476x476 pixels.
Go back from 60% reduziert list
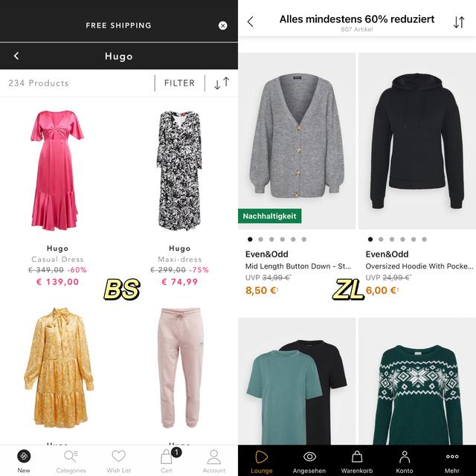coord(251,22)
